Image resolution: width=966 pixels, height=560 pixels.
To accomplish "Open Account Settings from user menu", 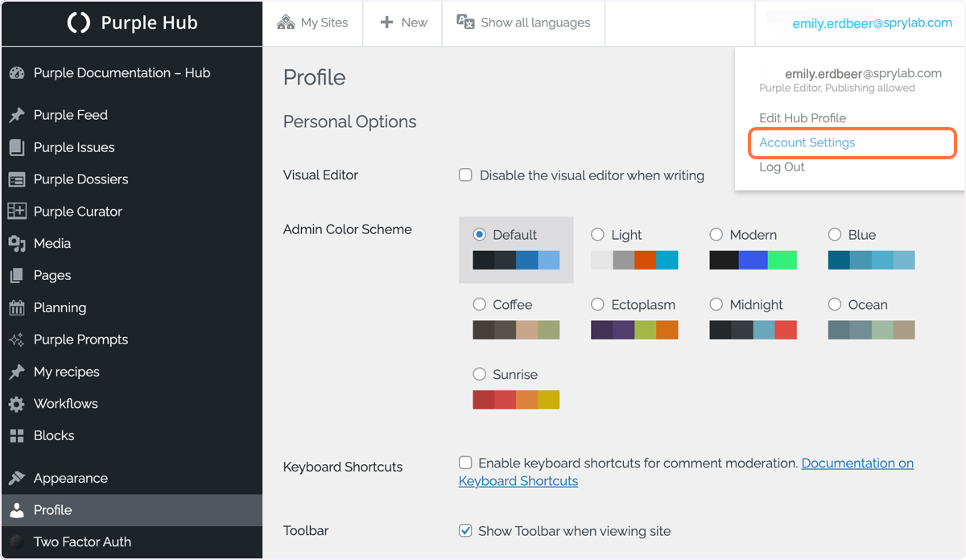I will 807,142.
